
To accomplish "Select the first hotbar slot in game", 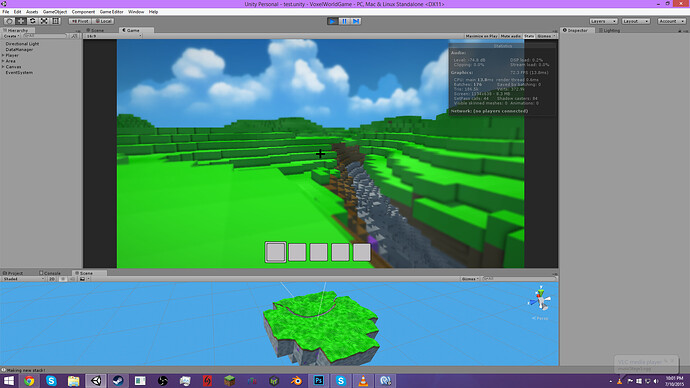I will pyautogui.click(x=275, y=252).
